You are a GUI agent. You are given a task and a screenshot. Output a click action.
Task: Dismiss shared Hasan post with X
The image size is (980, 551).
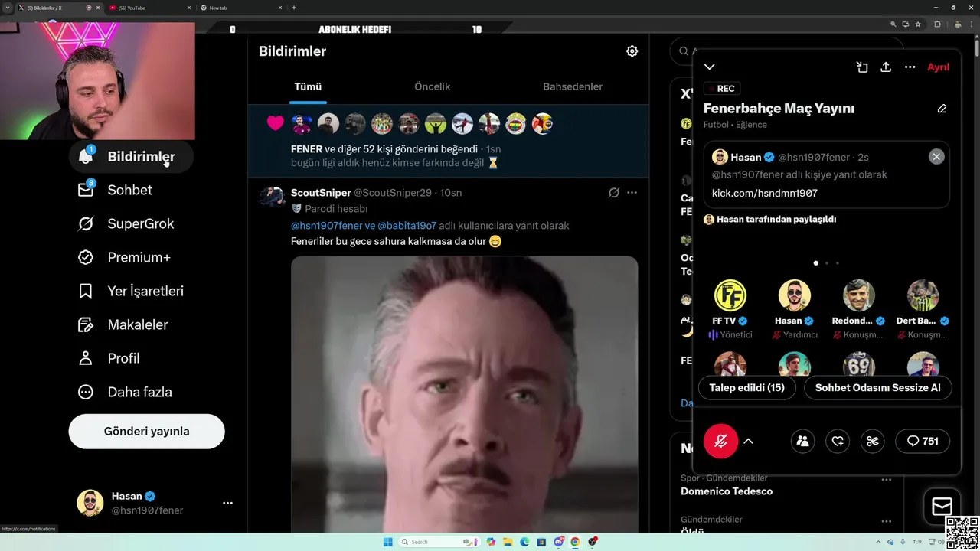point(936,156)
